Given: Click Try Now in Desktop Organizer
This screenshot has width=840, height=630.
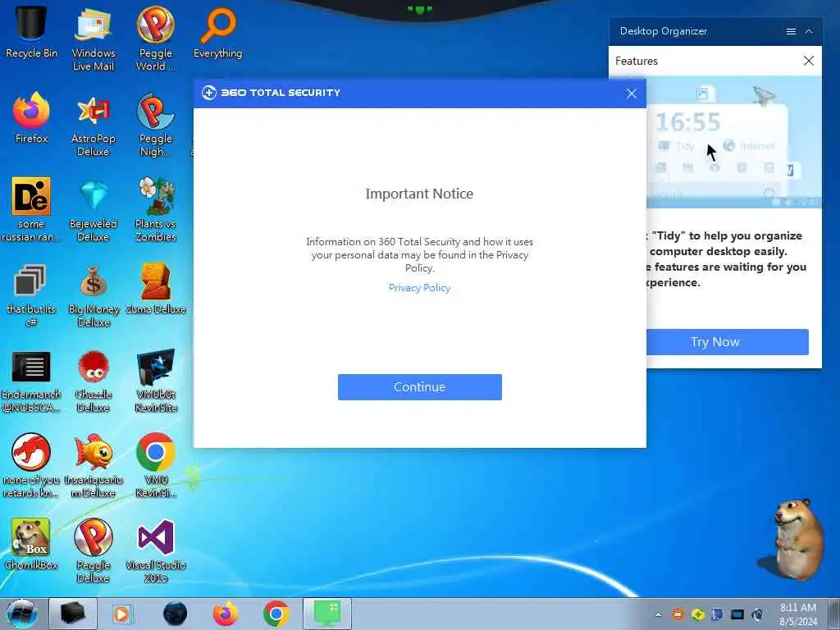Looking at the screenshot, I should point(727,342).
